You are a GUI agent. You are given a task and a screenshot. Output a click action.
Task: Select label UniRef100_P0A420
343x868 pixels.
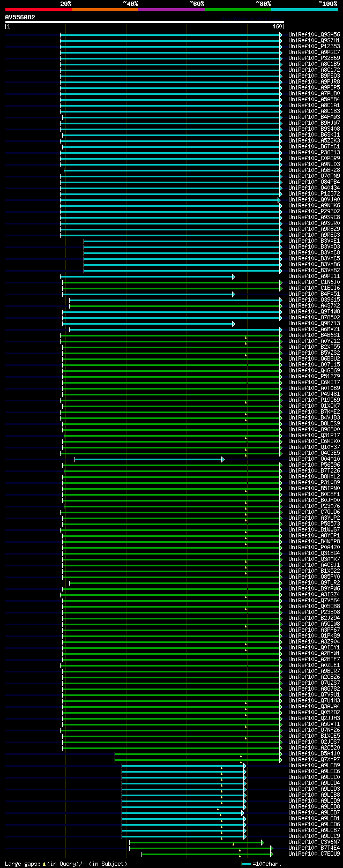tap(314, 547)
